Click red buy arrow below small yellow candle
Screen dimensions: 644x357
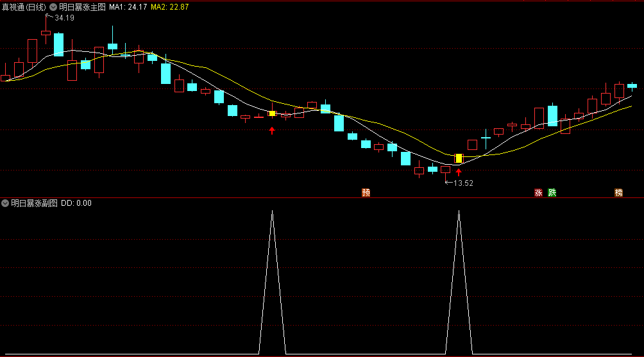pyautogui.click(x=272, y=131)
